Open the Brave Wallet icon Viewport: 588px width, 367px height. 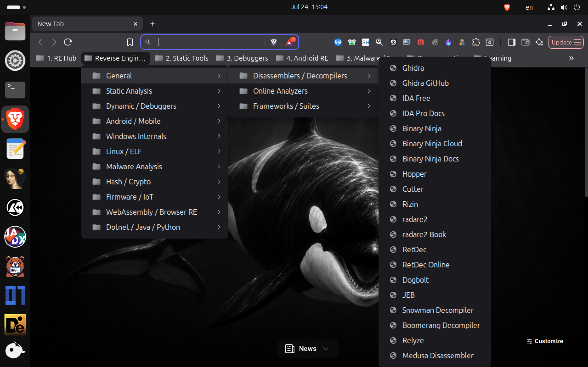525,42
